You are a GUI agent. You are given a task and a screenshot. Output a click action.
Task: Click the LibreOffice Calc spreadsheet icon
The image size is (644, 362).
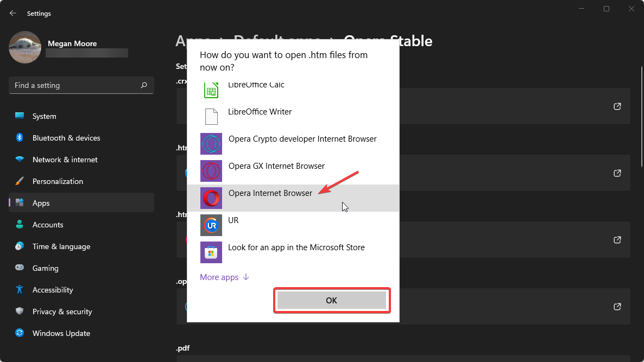tap(211, 90)
